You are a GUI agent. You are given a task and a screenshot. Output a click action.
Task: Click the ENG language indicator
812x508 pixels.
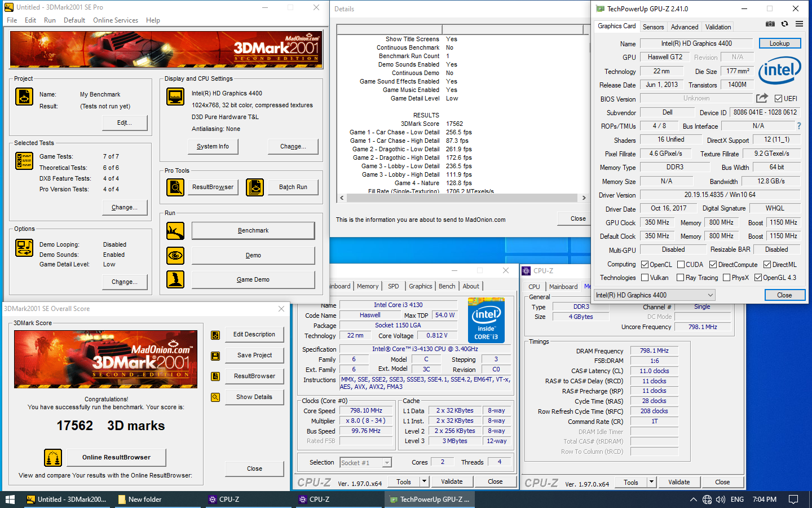tap(737, 500)
